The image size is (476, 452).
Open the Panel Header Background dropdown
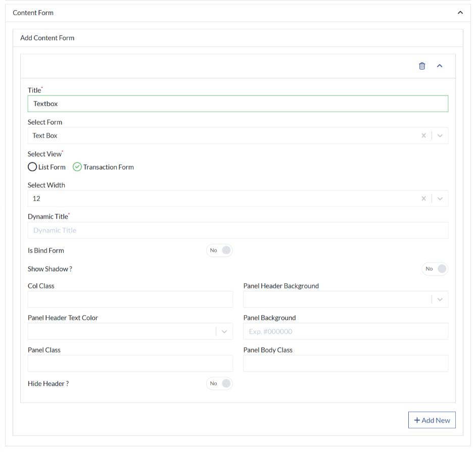tap(346, 299)
